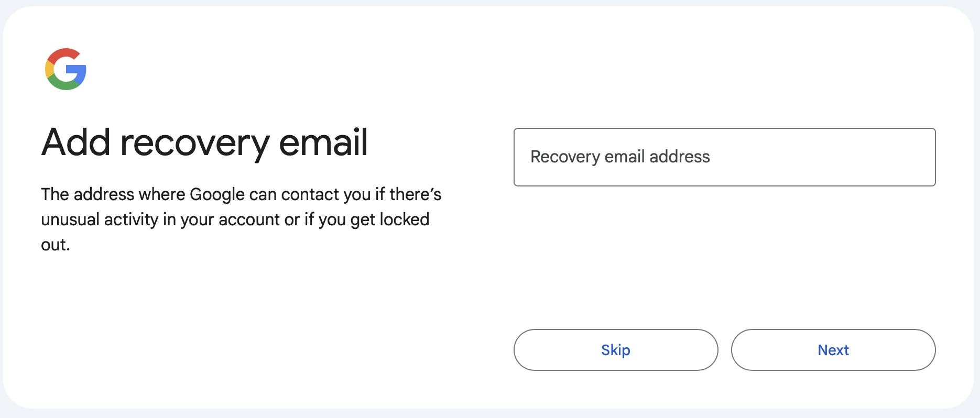This screenshot has height=418, width=980.
Task: Focus the Recovery email address field
Action: [724, 157]
